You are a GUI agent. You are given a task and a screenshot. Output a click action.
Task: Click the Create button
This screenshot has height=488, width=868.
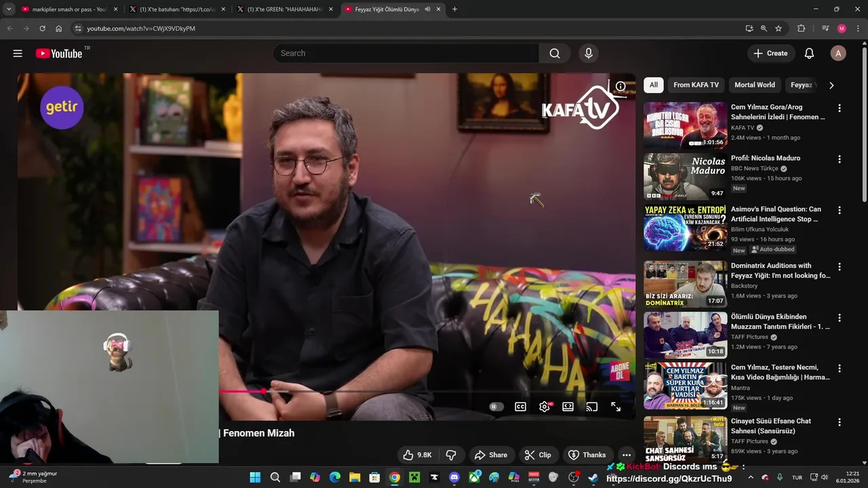(770, 54)
